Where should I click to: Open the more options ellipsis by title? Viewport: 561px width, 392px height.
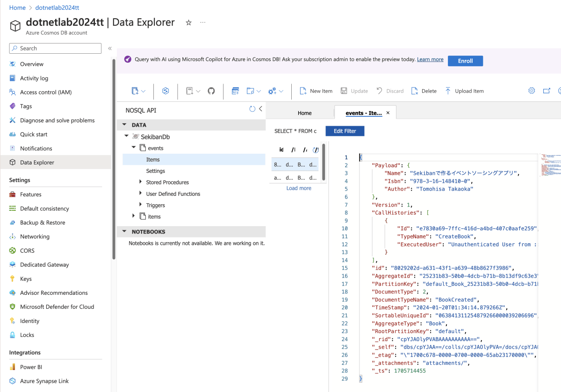[x=202, y=22]
